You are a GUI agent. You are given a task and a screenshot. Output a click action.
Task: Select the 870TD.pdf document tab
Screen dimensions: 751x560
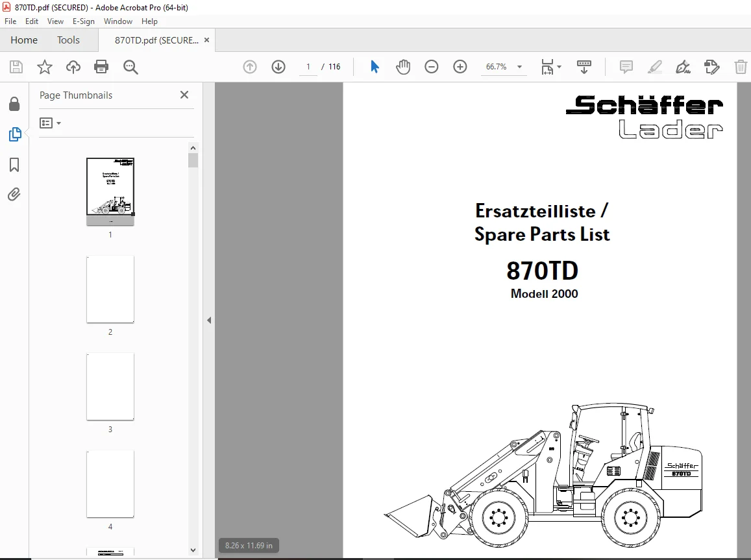coord(156,40)
